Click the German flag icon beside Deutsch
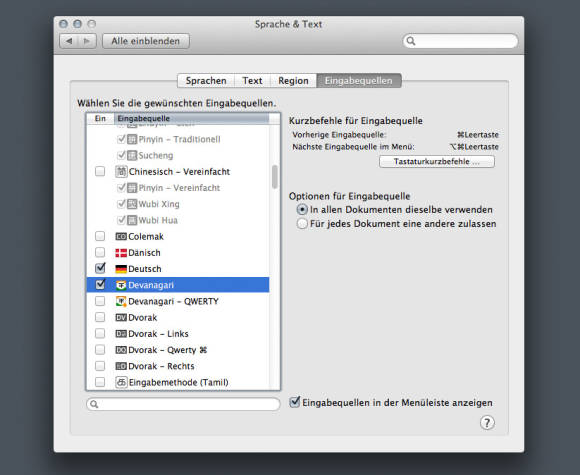This screenshot has height=475, width=580. 121,269
